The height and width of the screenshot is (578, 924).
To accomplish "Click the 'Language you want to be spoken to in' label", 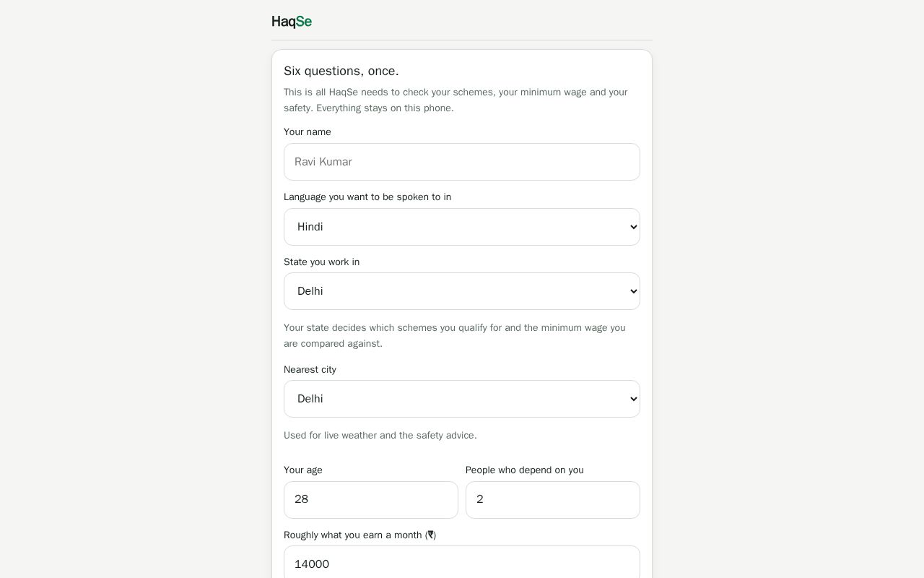I will pos(367,197).
